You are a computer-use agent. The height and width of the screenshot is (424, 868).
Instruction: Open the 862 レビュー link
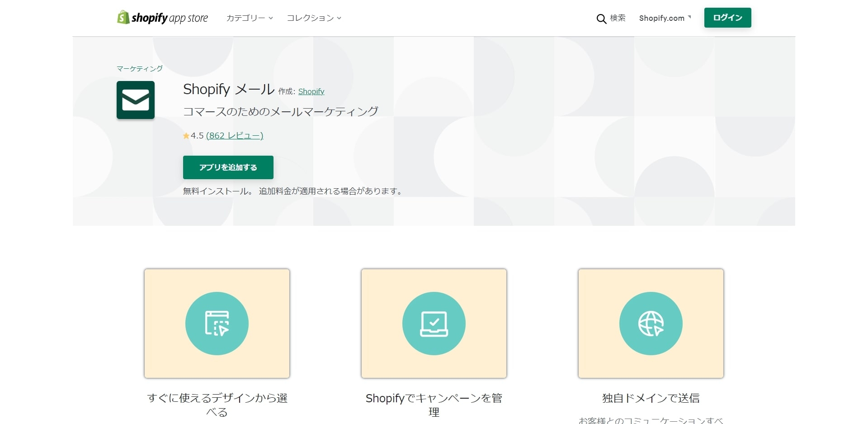(234, 136)
